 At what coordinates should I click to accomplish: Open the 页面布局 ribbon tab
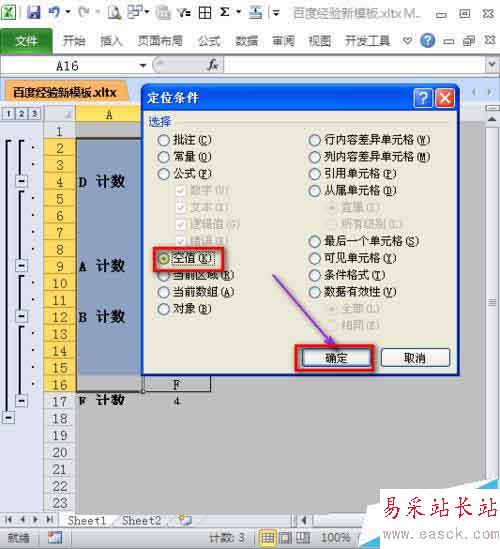[x=160, y=41]
